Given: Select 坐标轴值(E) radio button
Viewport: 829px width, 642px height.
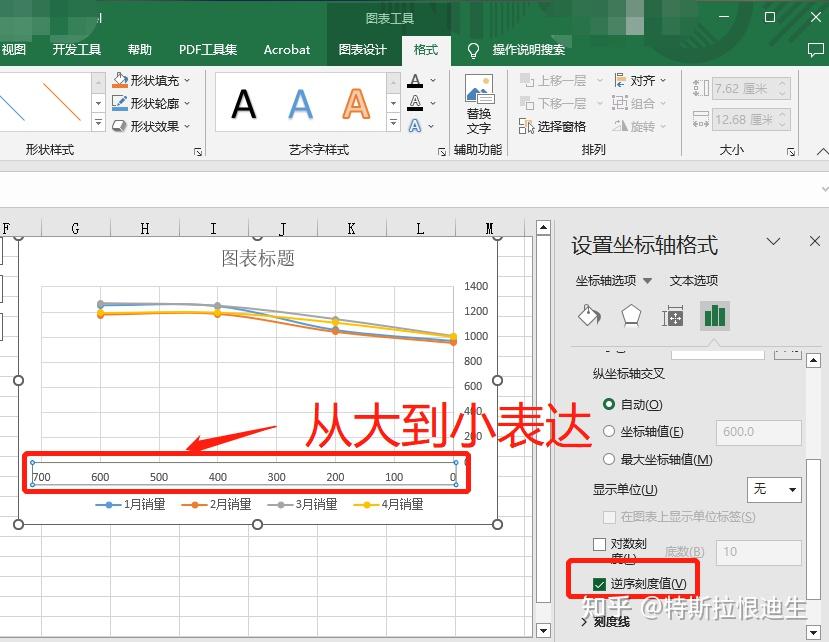Looking at the screenshot, I should 609,432.
